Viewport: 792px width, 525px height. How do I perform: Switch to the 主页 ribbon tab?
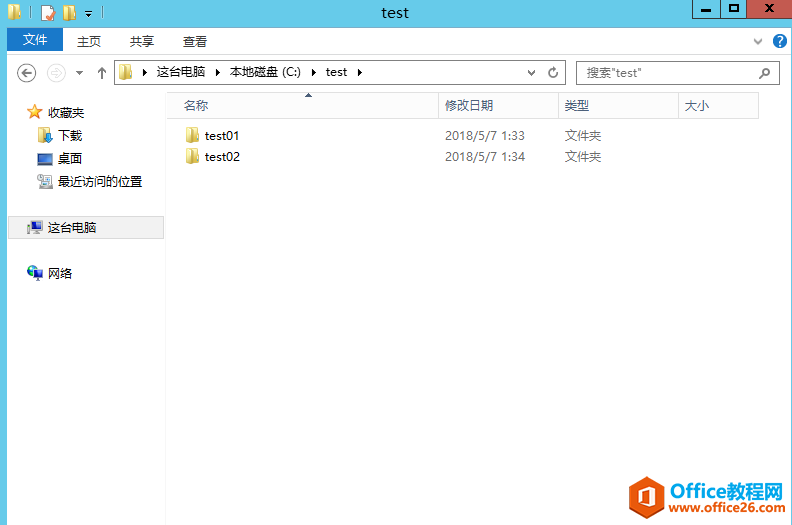tap(89, 41)
